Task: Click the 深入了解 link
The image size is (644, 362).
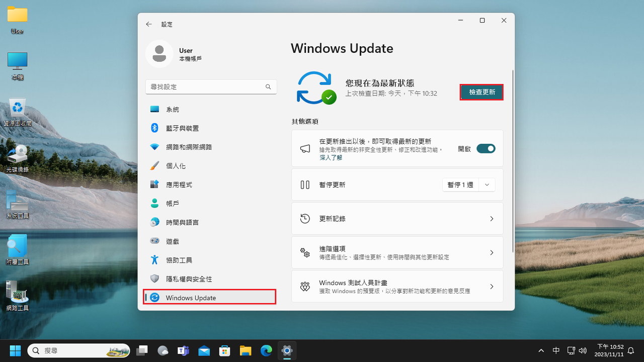Action: (331, 157)
